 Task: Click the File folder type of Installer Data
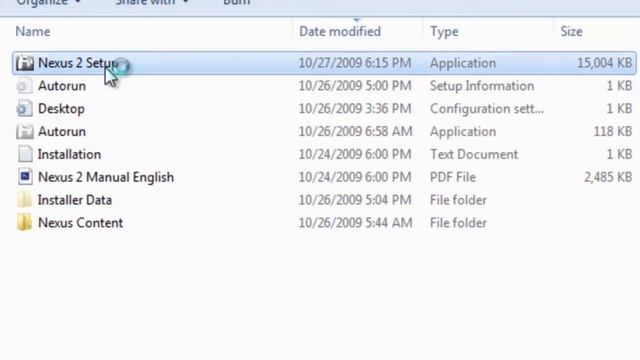[458, 200]
